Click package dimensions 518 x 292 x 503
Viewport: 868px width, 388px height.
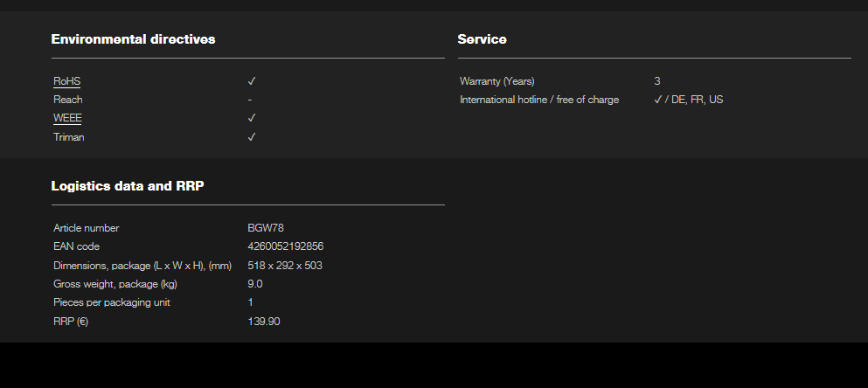[x=287, y=266]
